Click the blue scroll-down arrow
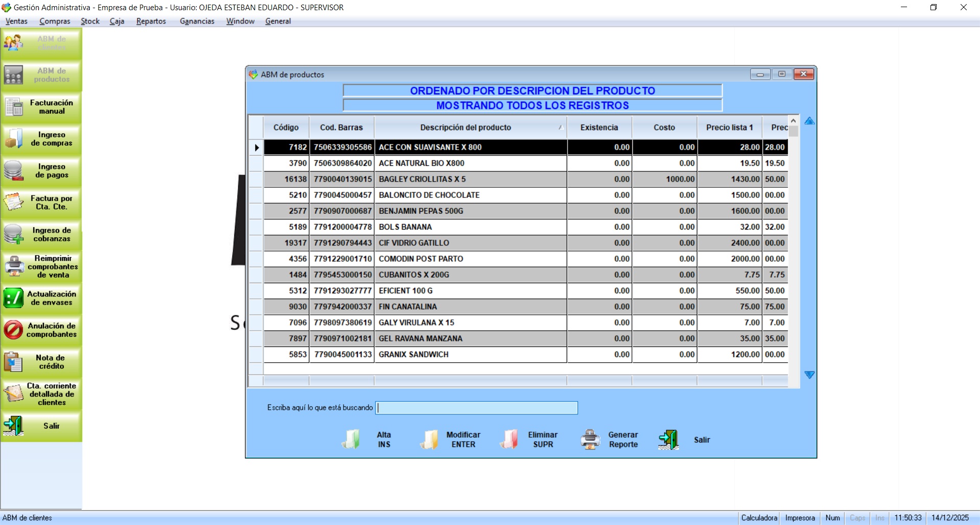This screenshot has width=980, height=525. pos(810,374)
